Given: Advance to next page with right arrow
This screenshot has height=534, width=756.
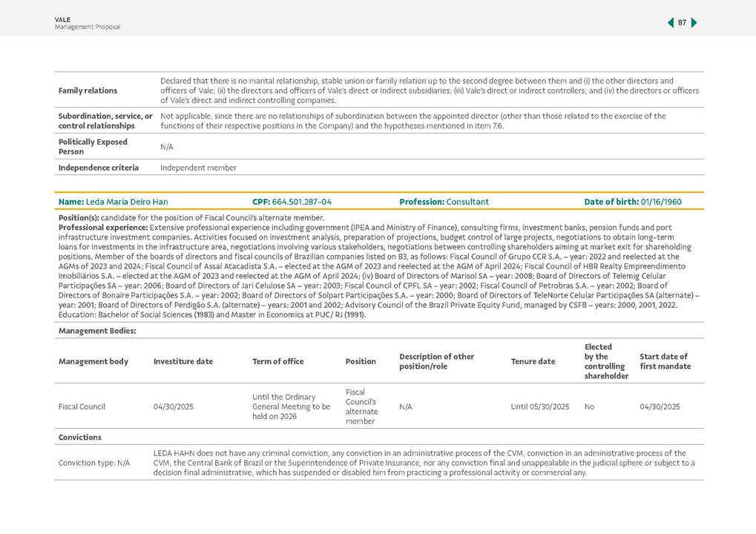Looking at the screenshot, I should (694, 23).
